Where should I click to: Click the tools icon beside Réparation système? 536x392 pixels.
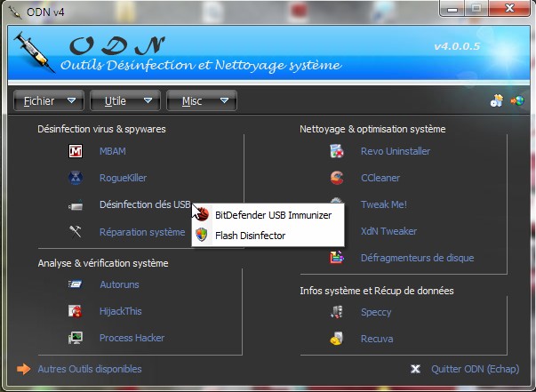(x=76, y=232)
